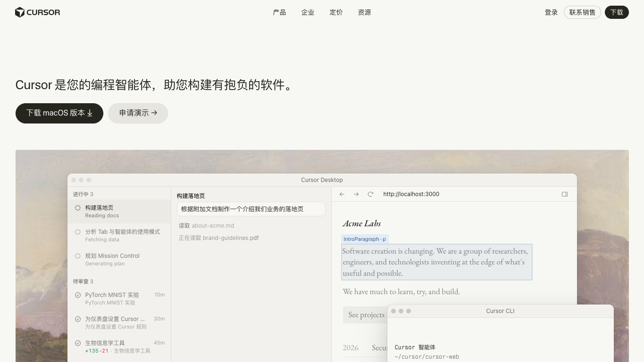Open the 生物信息学工具 review item
The image size is (644, 362).
(119, 346)
